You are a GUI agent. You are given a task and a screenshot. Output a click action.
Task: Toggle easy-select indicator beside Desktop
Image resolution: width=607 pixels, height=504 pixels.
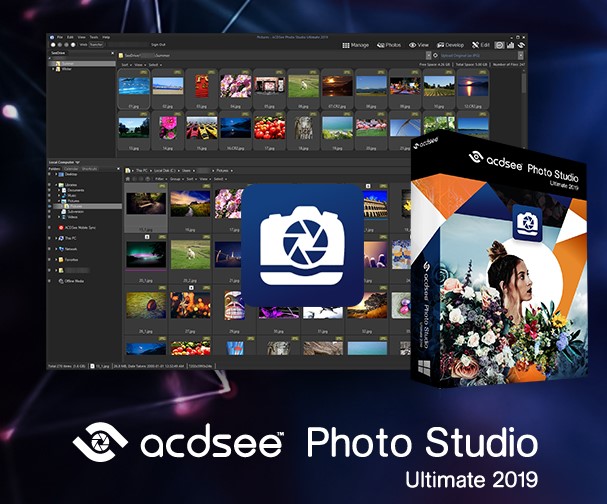pos(49,175)
